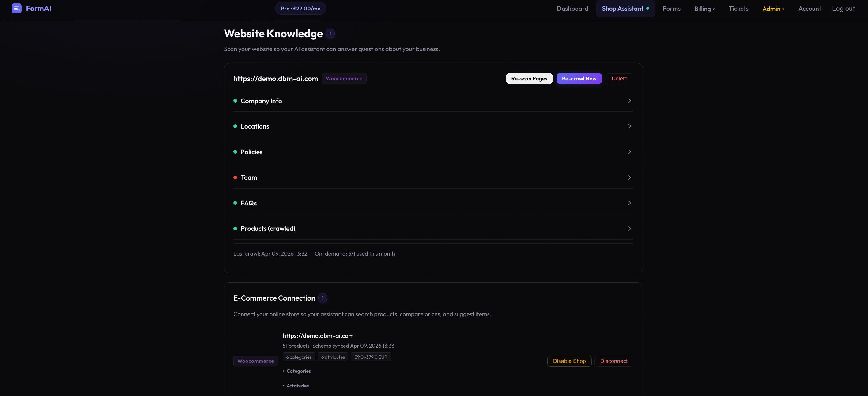
Task: Click the Re-crawl Now button
Action: (579, 78)
